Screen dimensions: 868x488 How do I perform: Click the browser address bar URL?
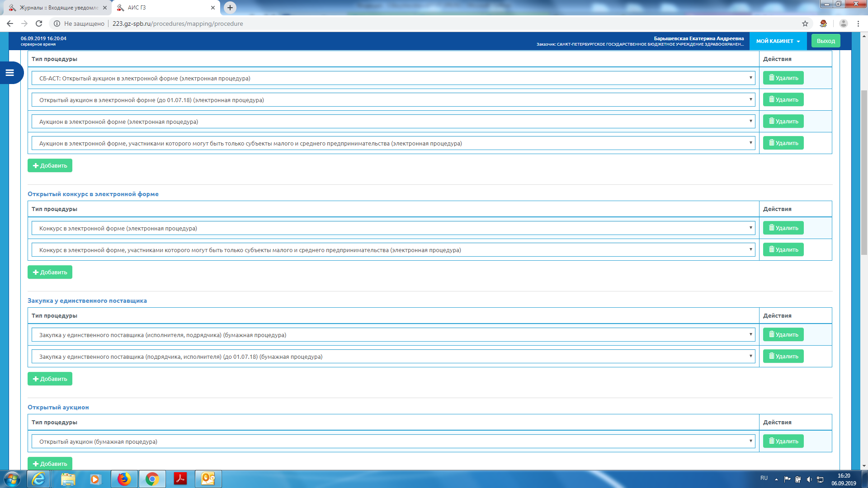(177, 23)
